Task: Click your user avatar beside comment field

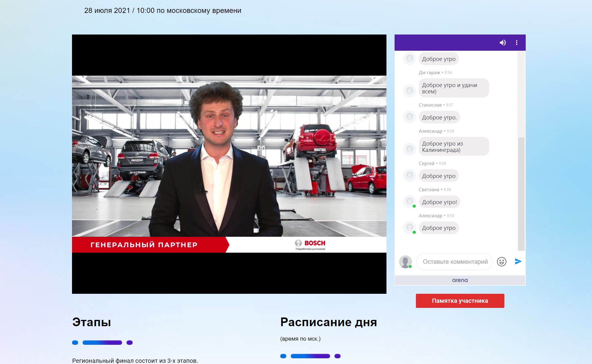Action: 405,262
